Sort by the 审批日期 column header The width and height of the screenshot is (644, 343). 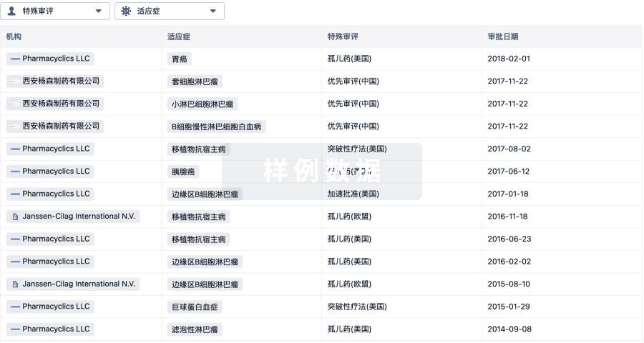(x=503, y=36)
